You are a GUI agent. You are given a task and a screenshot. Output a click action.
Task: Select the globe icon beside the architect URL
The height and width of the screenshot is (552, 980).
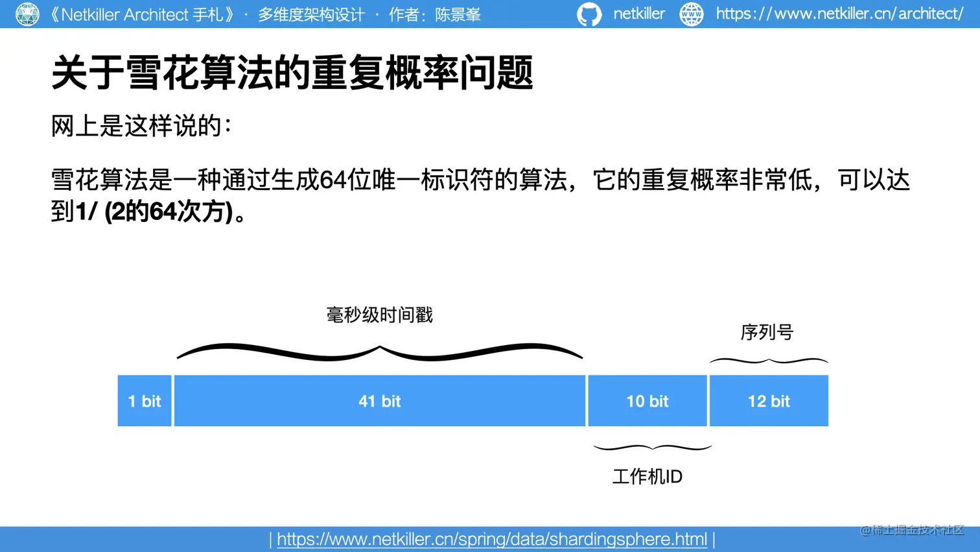point(691,14)
